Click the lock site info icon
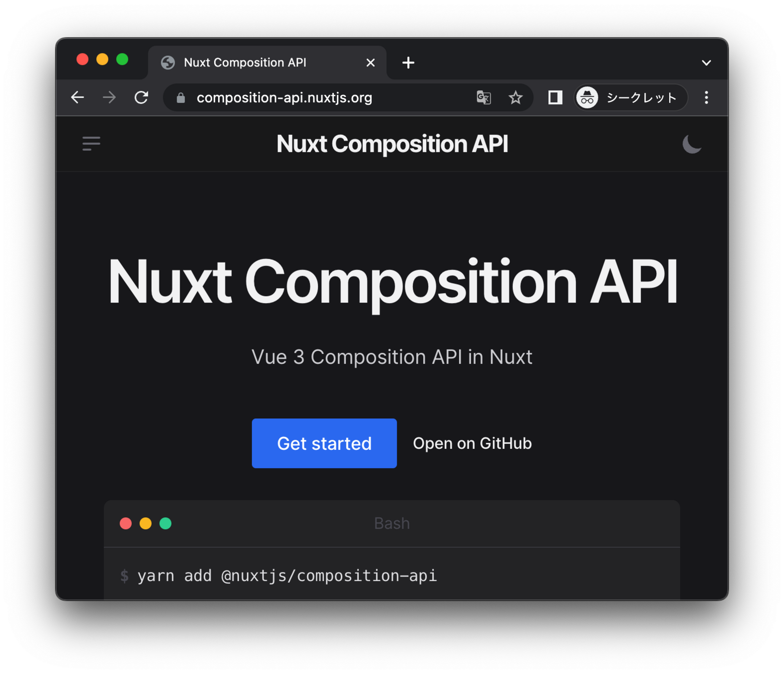Screen dimensions: 784x674 pyautogui.click(x=181, y=98)
